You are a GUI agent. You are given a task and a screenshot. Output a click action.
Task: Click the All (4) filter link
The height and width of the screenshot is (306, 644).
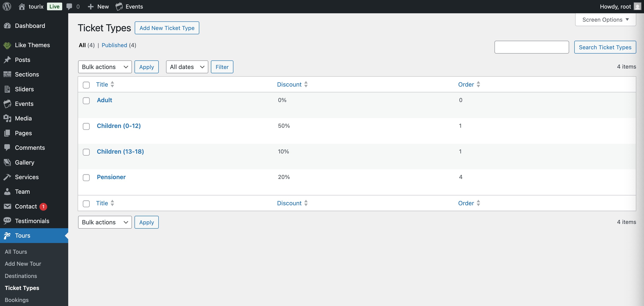click(86, 45)
